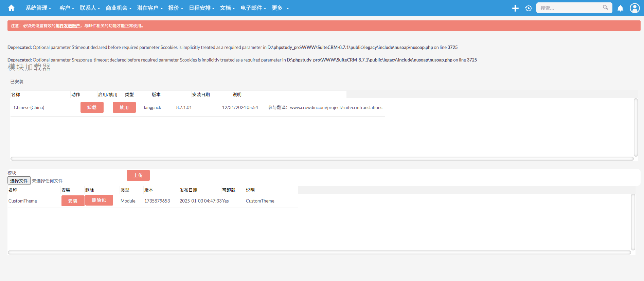The width and height of the screenshot is (644, 281).
Task: Click uploaded packages horizontal scrollbar
Action: (x=319, y=252)
